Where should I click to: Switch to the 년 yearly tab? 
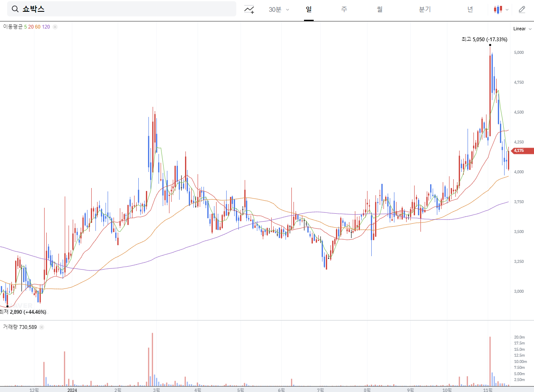tap(470, 9)
